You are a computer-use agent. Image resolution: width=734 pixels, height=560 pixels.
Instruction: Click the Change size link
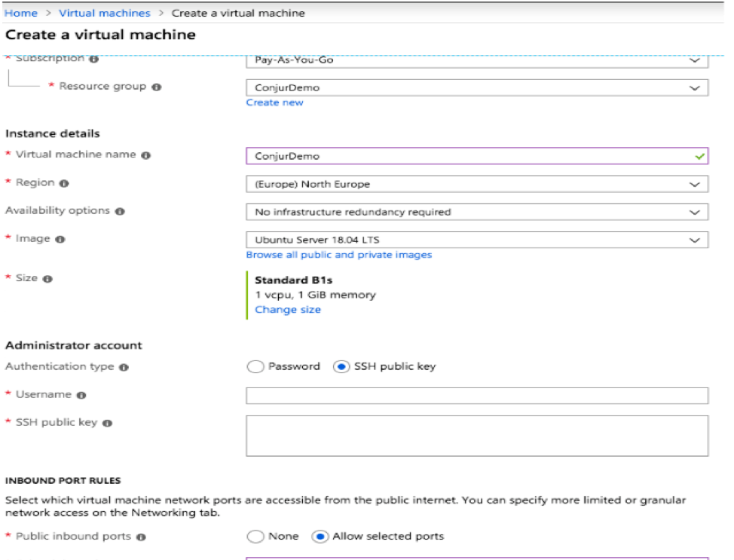pyautogui.click(x=287, y=310)
